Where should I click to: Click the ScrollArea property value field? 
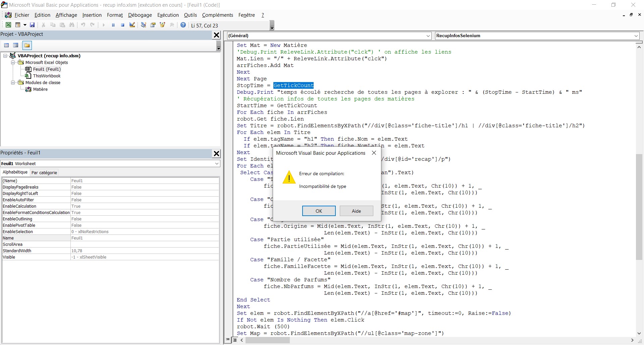coord(145,245)
